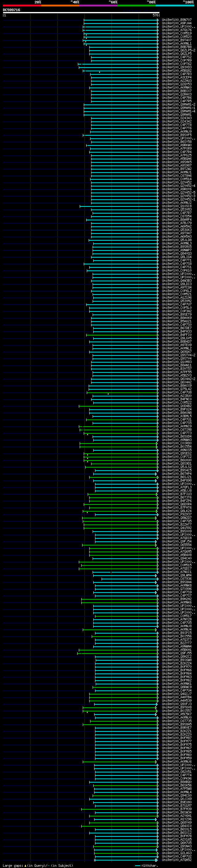Open hit UniRef100_Q8S9D1
This screenshot has height=868, width=197.
[176, 463]
